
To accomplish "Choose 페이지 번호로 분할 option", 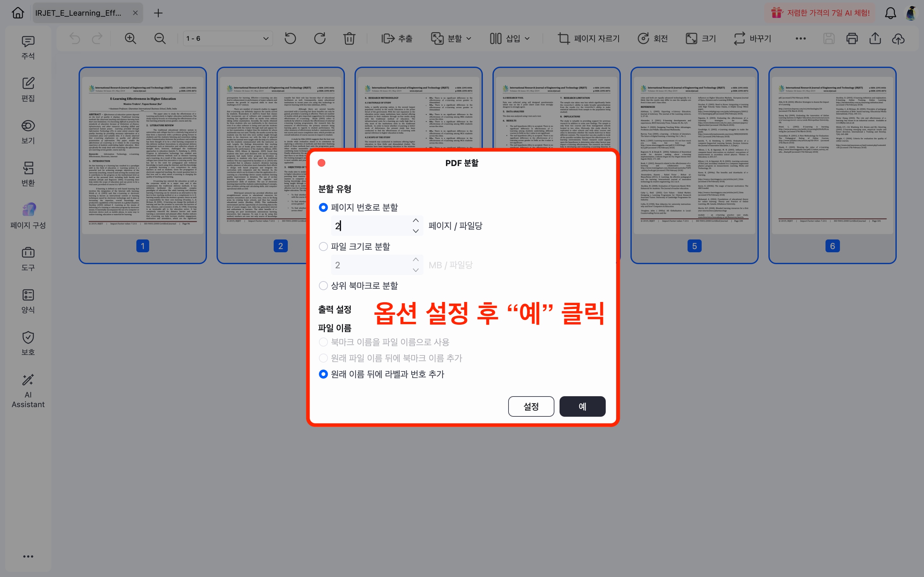I will coord(323,207).
